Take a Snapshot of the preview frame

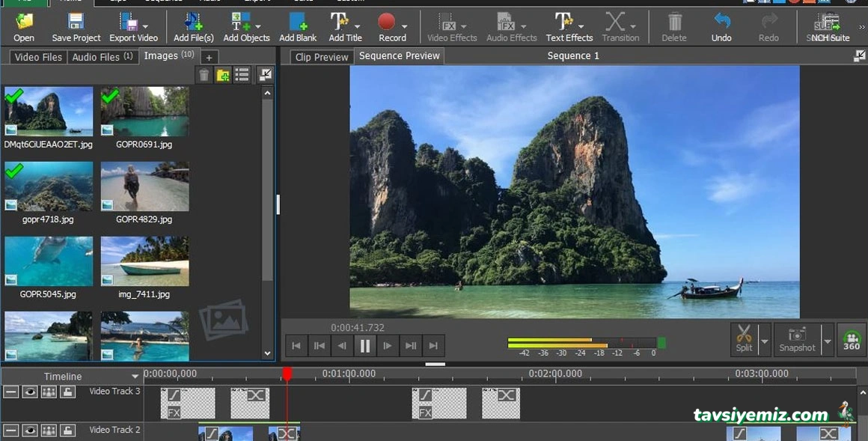coord(797,338)
